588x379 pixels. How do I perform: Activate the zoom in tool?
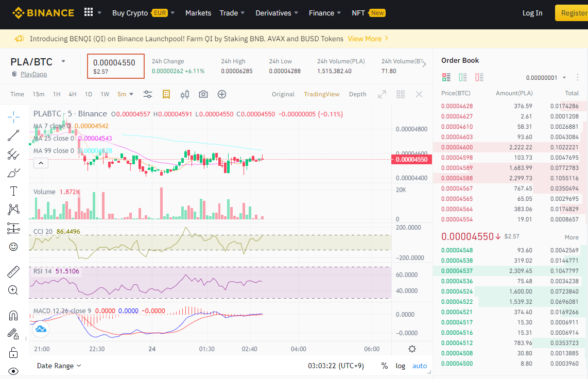click(13, 290)
